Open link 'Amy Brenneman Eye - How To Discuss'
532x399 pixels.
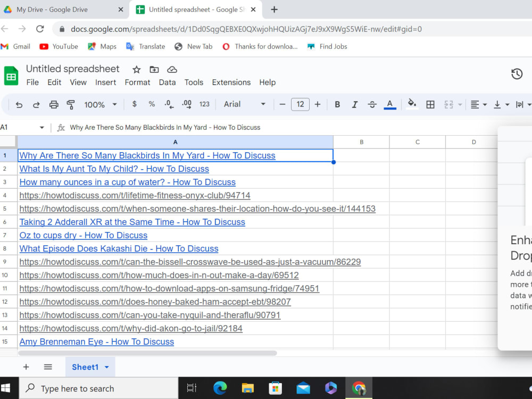click(97, 342)
